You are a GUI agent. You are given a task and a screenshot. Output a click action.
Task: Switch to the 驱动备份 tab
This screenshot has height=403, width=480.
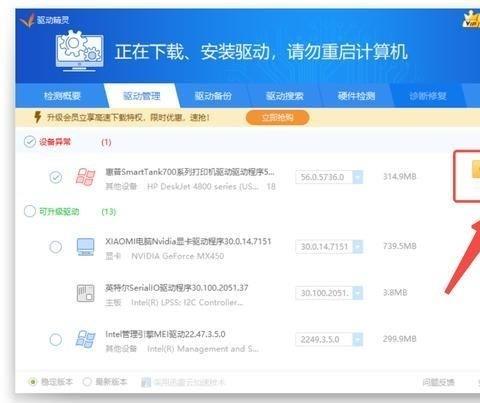click(213, 96)
